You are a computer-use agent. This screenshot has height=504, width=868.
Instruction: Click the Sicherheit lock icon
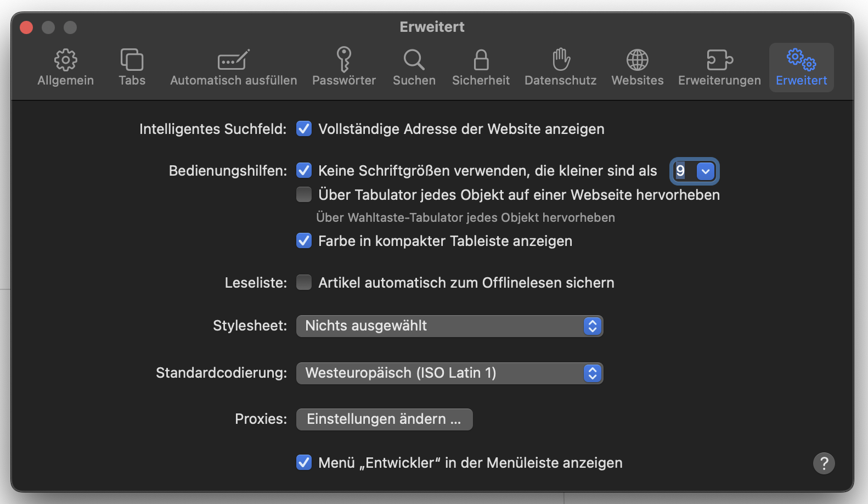point(481,60)
